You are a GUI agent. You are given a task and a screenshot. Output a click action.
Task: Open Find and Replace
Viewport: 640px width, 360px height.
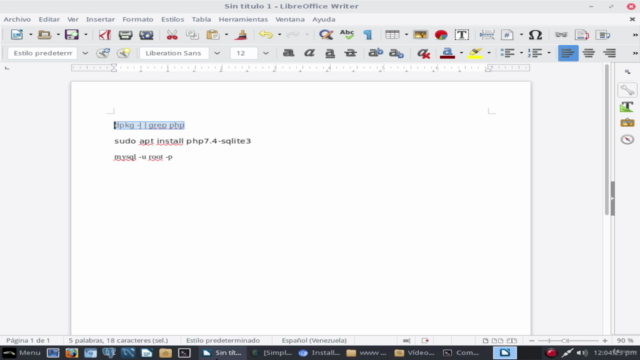(326, 35)
